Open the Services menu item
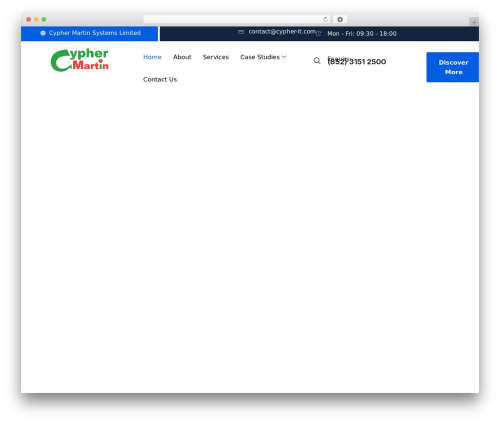Image resolution: width=500 pixels, height=423 pixels. 216,57
